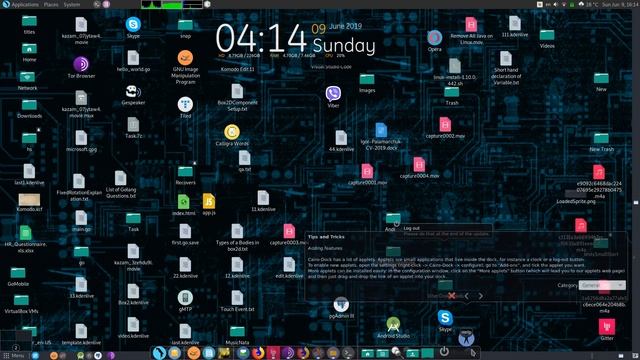The height and width of the screenshot is (360, 640).
Task: Open the Network desktop icon
Action: coord(27,77)
